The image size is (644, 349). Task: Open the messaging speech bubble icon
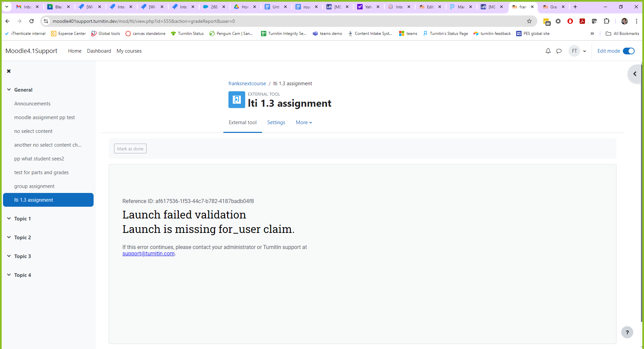(x=559, y=51)
